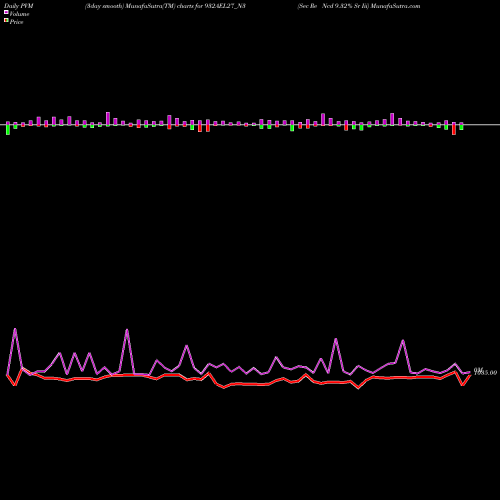Click the 'Price' legend label

[x=16, y=22]
